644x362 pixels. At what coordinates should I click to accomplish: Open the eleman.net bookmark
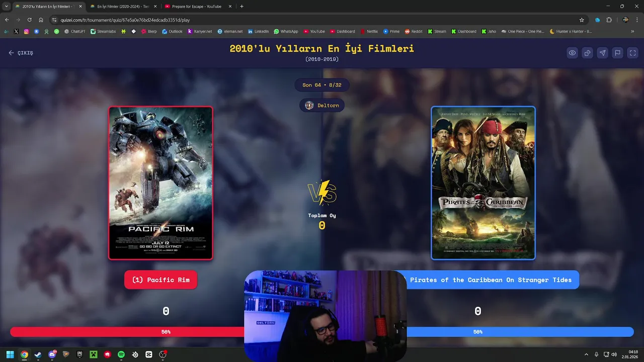click(x=230, y=31)
